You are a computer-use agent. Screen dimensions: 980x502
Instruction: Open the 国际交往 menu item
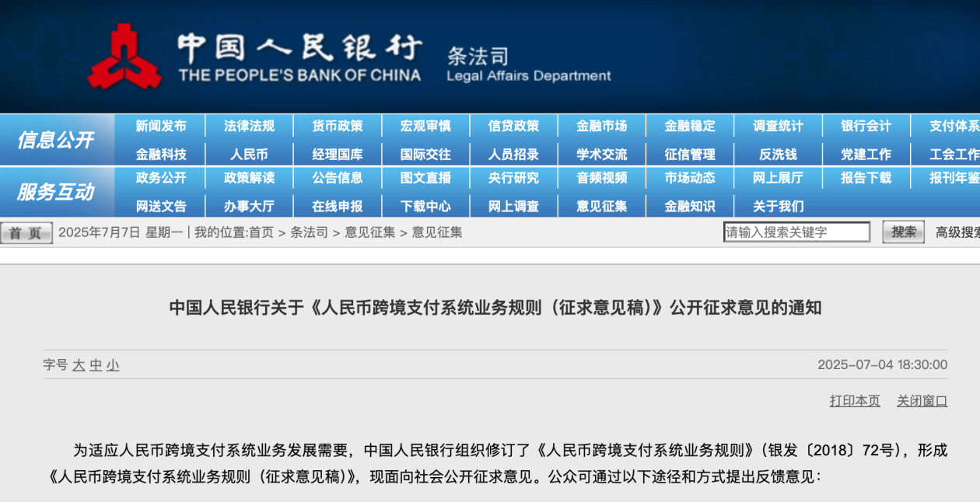[x=425, y=155]
